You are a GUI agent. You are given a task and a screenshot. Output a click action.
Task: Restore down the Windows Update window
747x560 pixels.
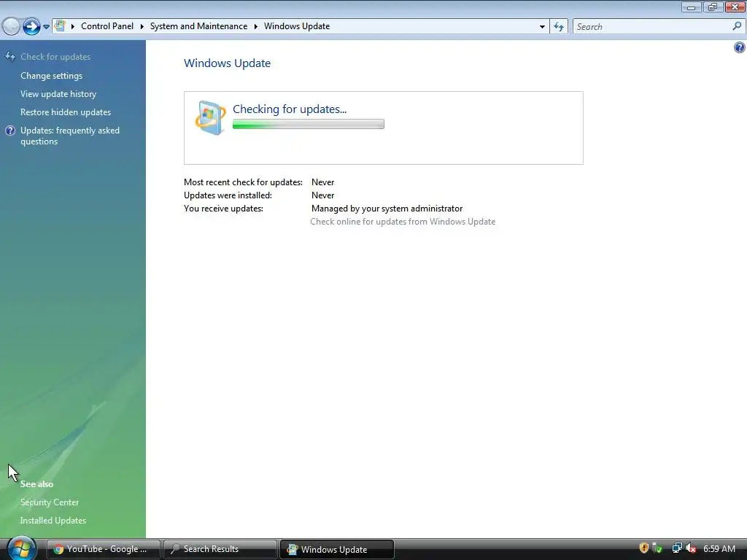pos(712,7)
